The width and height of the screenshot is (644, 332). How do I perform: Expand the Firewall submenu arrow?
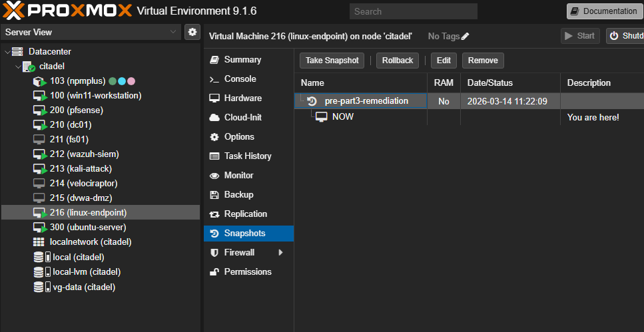[281, 252]
